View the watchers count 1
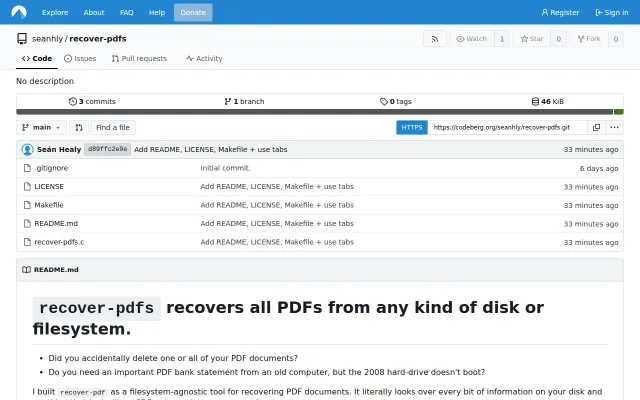640x400 pixels. point(502,39)
